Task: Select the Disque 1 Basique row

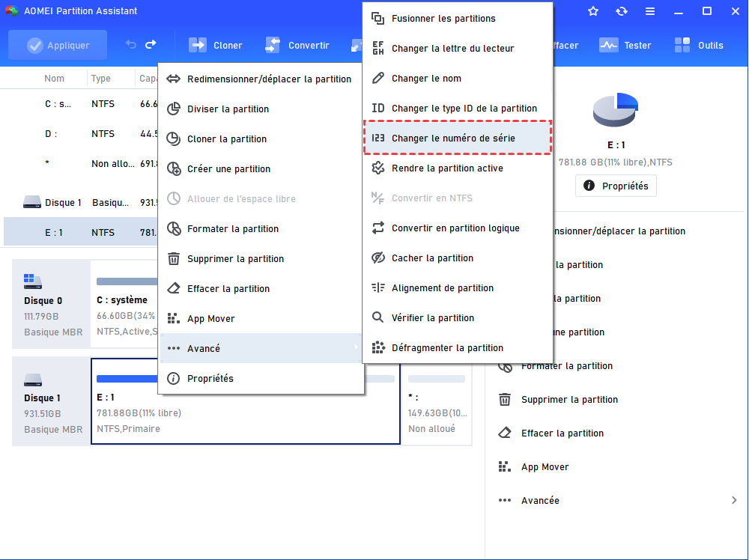Action: click(x=81, y=202)
